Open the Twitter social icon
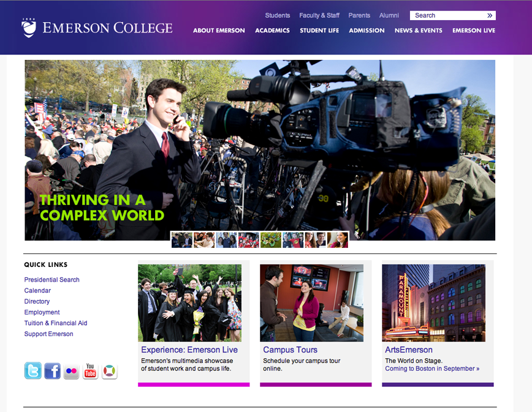532x412 pixels. point(33,370)
